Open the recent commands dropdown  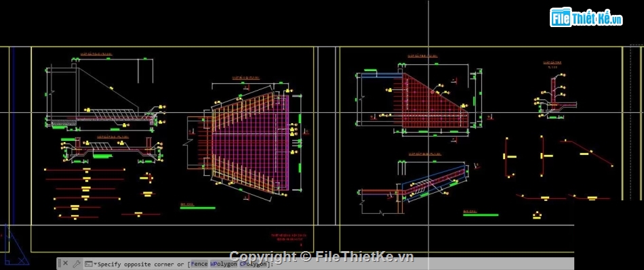(x=90, y=264)
